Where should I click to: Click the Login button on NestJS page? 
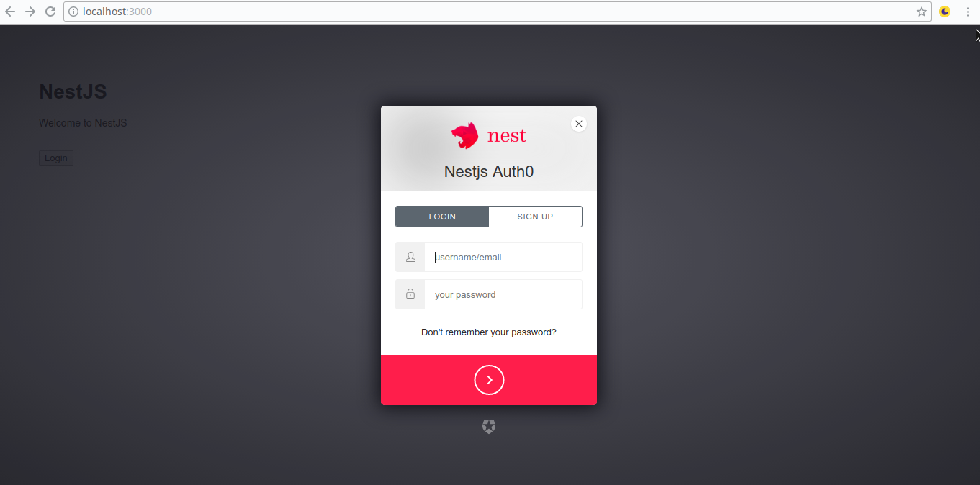pos(56,158)
